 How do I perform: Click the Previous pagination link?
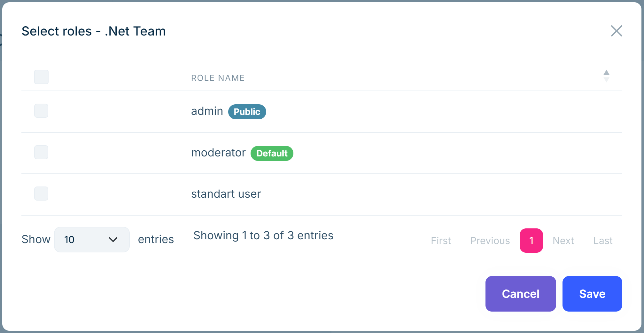pos(490,241)
